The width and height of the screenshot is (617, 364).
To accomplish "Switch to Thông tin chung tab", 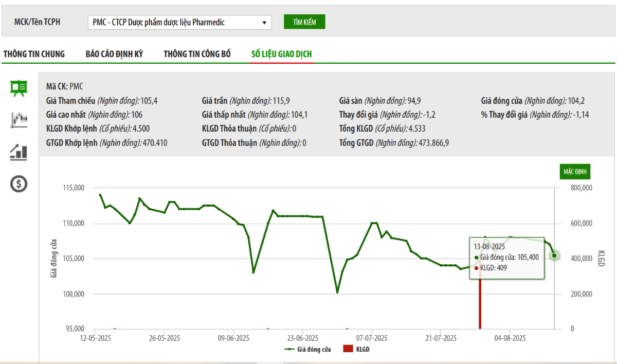I will pyautogui.click(x=34, y=54).
